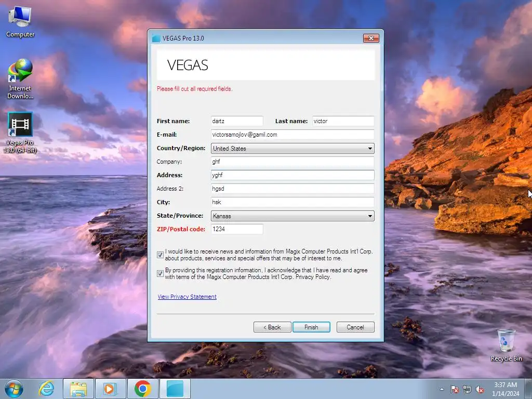532x399 pixels.
Task: Select the VEGAS installer taskbar button
Action: click(175, 389)
